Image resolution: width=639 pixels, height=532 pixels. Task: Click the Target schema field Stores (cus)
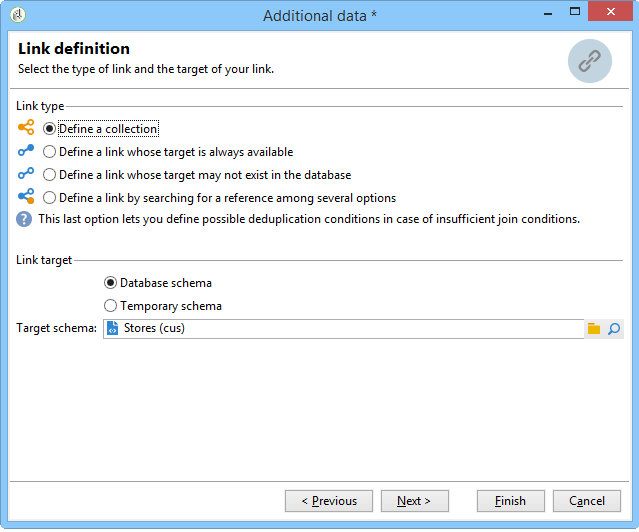pos(344,329)
